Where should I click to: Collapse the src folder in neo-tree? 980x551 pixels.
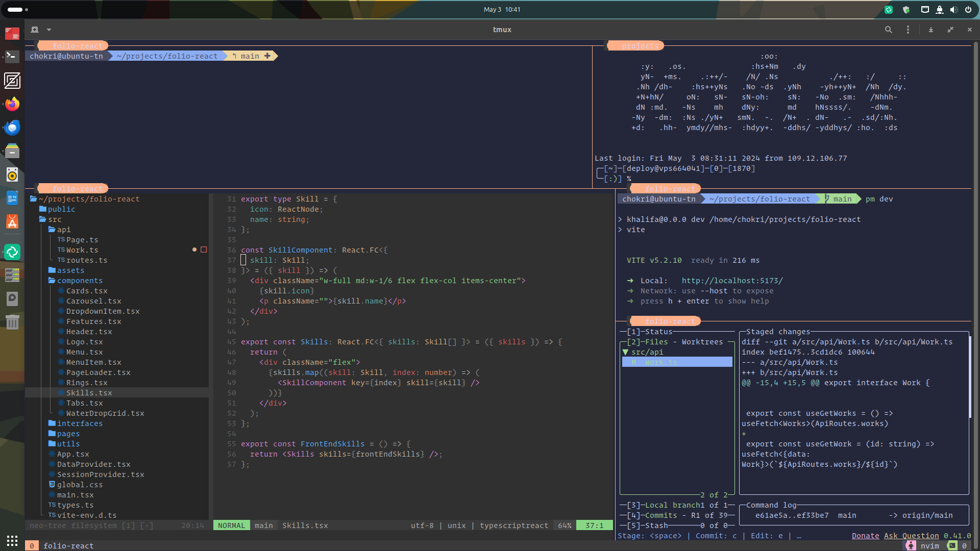54,219
